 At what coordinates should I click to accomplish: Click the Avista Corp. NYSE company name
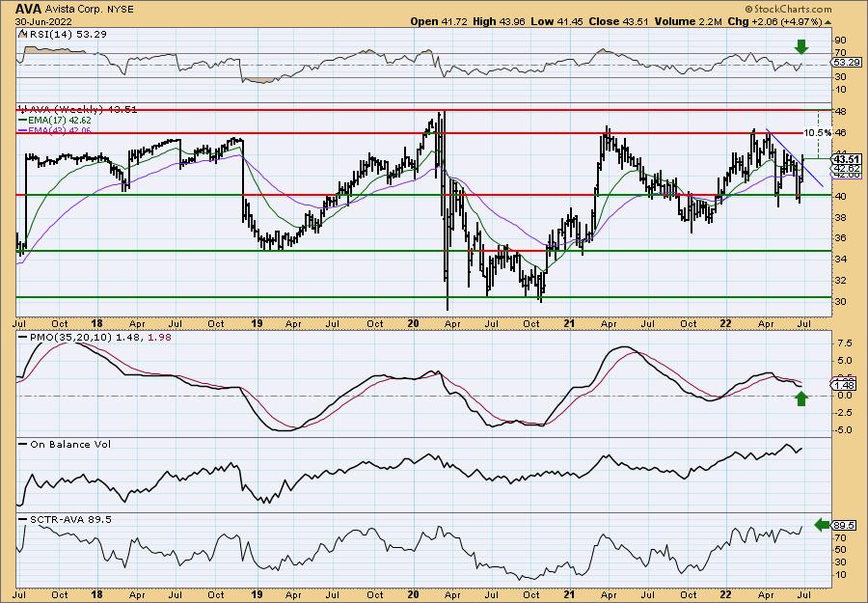click(x=88, y=9)
